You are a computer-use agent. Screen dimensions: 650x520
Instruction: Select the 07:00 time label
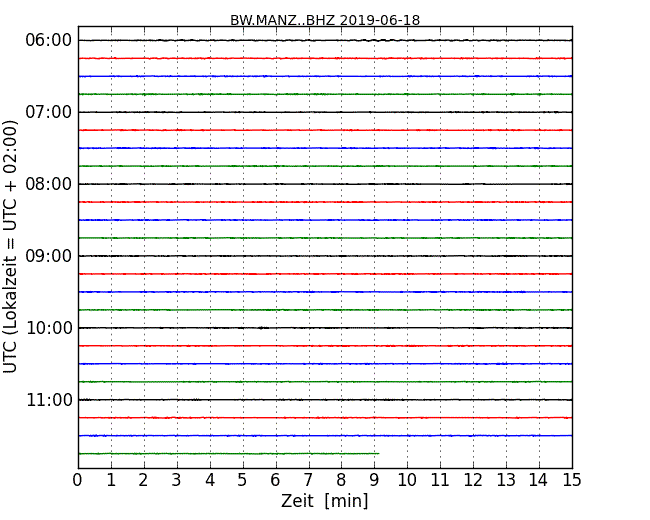[49, 112]
